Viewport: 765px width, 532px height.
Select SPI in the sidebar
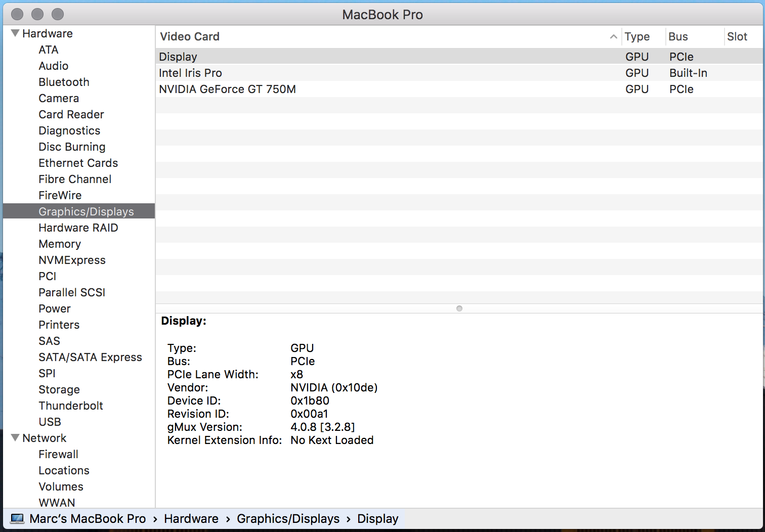click(47, 373)
